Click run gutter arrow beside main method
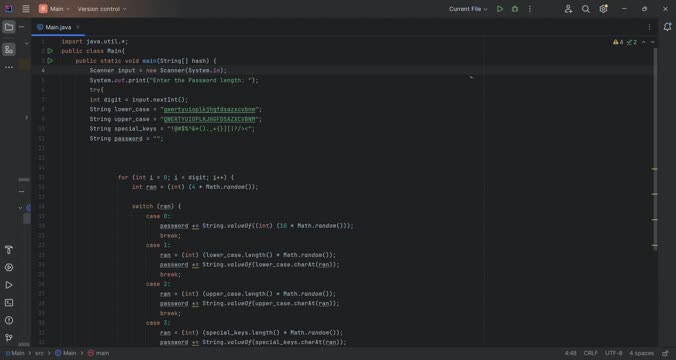 (50, 61)
